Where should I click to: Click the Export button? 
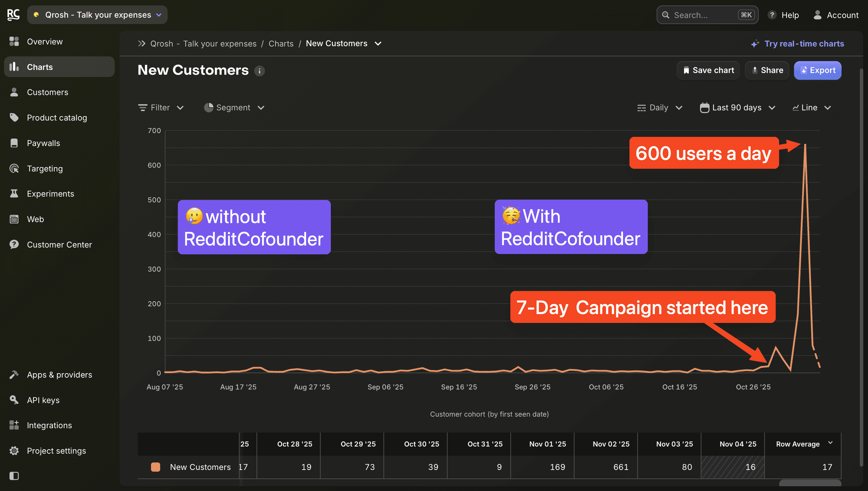tap(817, 70)
